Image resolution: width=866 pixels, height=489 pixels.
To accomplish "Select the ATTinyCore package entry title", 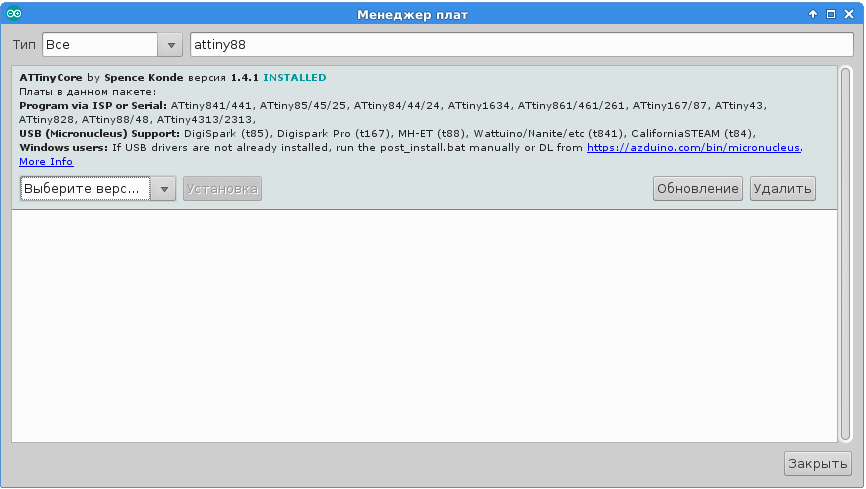I will click(x=51, y=77).
